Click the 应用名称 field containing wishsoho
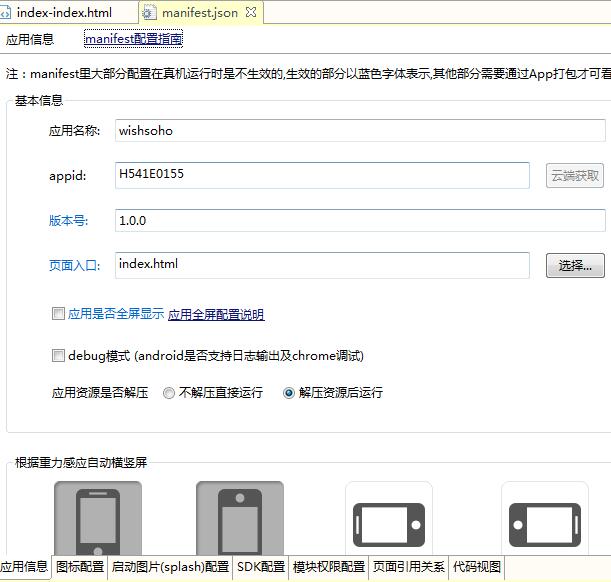 click(360, 131)
